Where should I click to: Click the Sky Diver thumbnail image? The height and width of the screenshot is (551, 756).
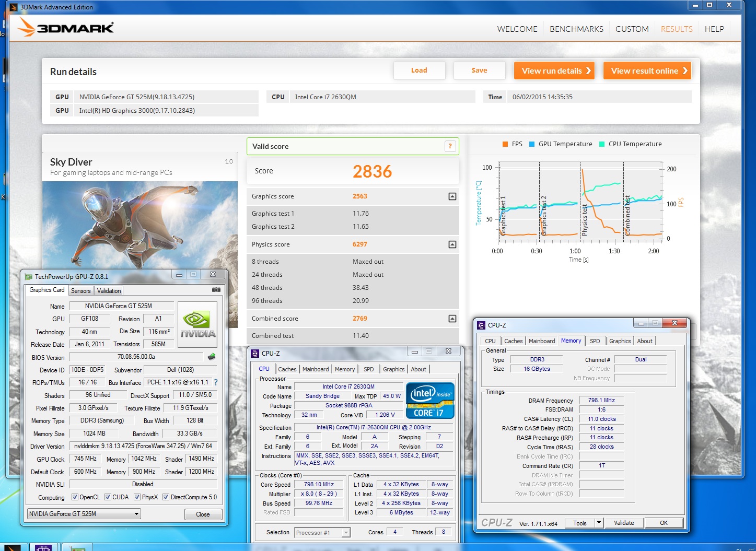(x=140, y=225)
